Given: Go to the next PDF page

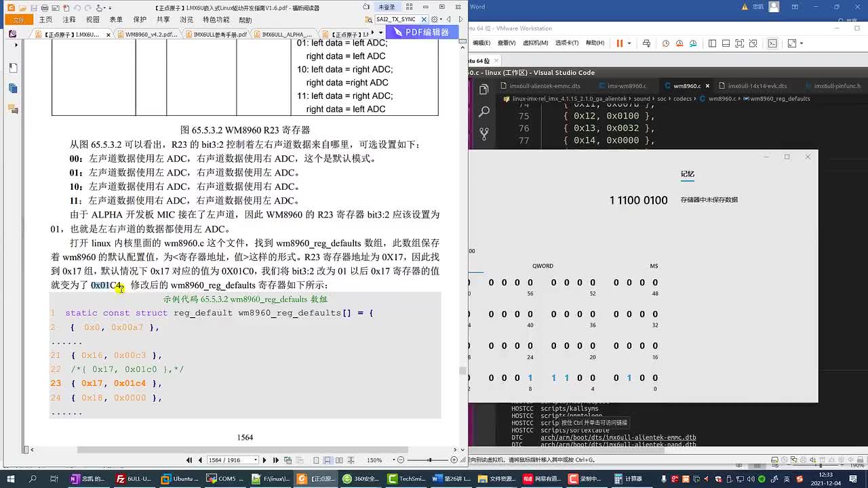Looking at the screenshot, I should pyautogui.click(x=264, y=460).
